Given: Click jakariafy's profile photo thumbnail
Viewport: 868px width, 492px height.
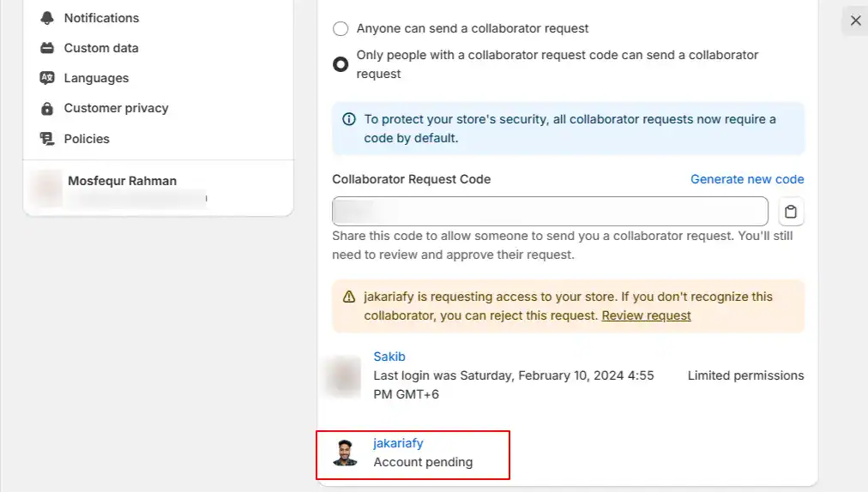Looking at the screenshot, I should tap(345, 453).
